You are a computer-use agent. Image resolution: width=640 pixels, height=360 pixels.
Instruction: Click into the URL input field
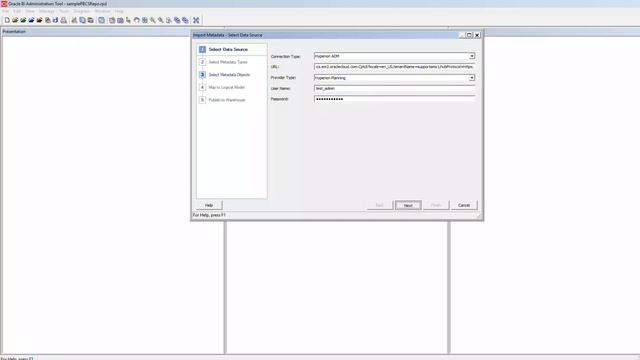point(395,67)
